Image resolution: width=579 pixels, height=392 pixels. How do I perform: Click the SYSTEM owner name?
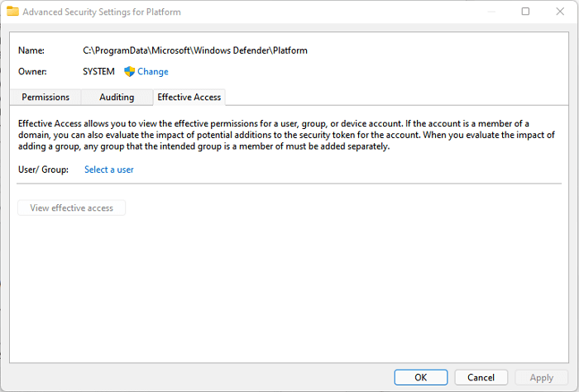99,72
